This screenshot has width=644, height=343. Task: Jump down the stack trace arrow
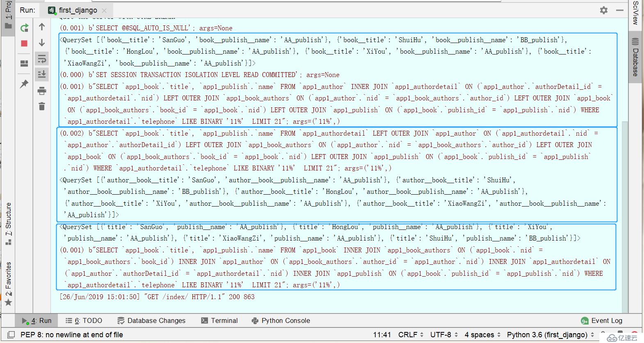(42, 43)
